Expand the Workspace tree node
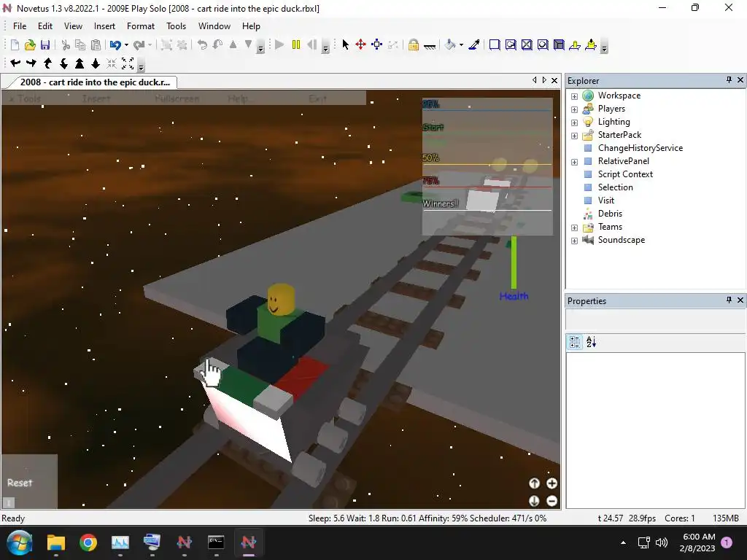 click(575, 96)
